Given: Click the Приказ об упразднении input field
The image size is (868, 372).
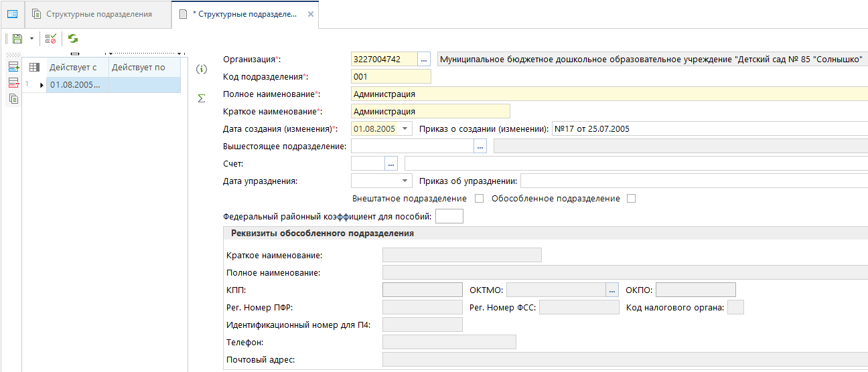Looking at the screenshot, I should click(x=694, y=181).
